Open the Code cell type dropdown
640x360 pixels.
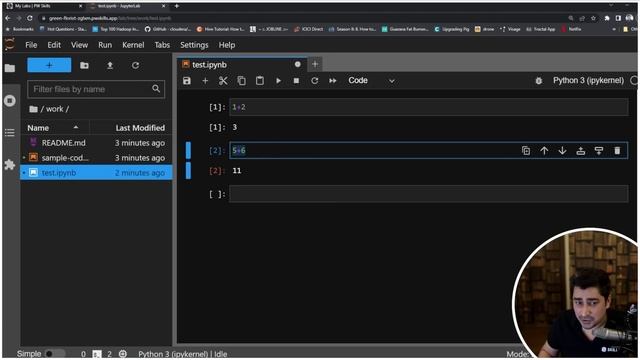tap(371, 81)
